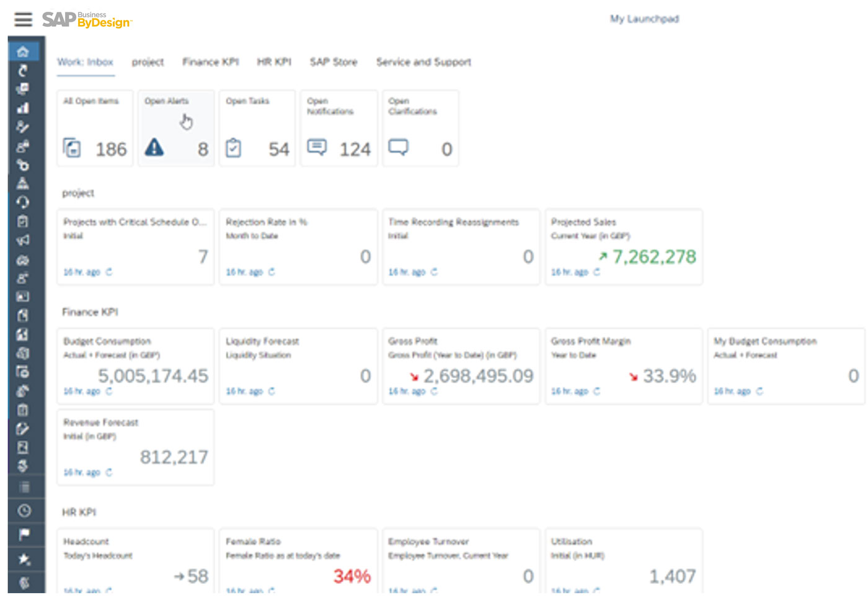Click the My Launchpad title
The width and height of the screenshot is (868, 600).
(x=644, y=19)
